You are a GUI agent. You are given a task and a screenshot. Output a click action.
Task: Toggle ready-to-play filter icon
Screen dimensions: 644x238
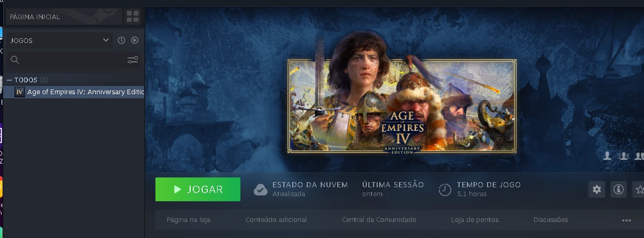(135, 40)
